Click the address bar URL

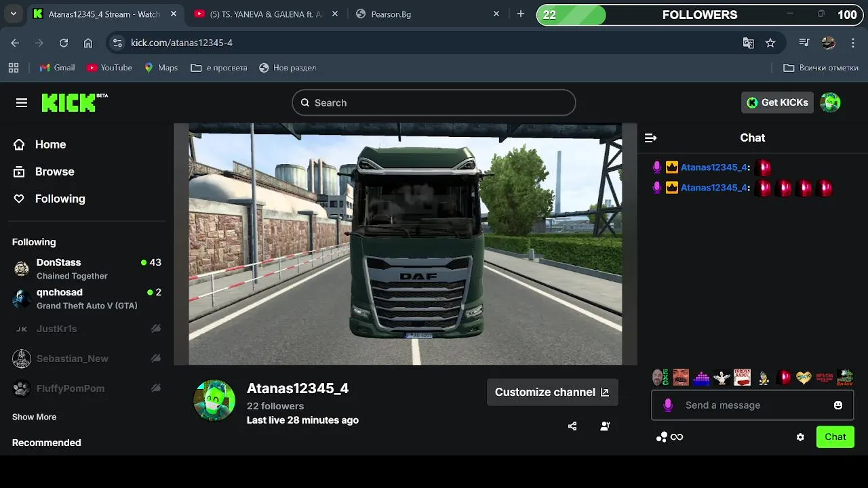pyautogui.click(x=181, y=43)
